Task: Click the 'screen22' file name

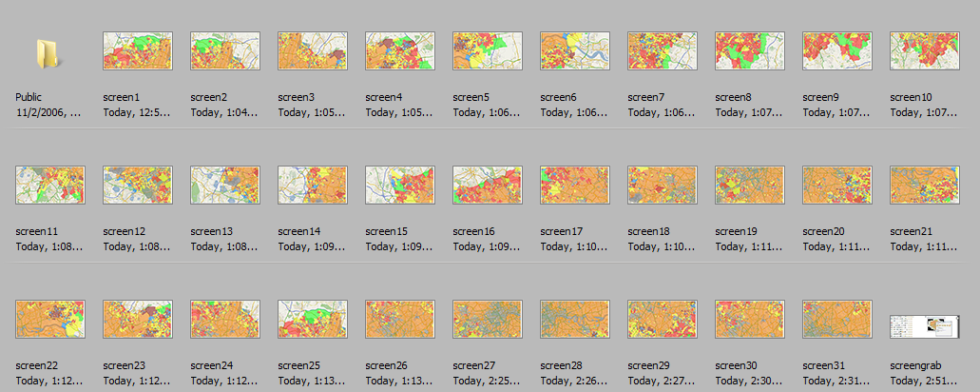Action: (x=36, y=365)
